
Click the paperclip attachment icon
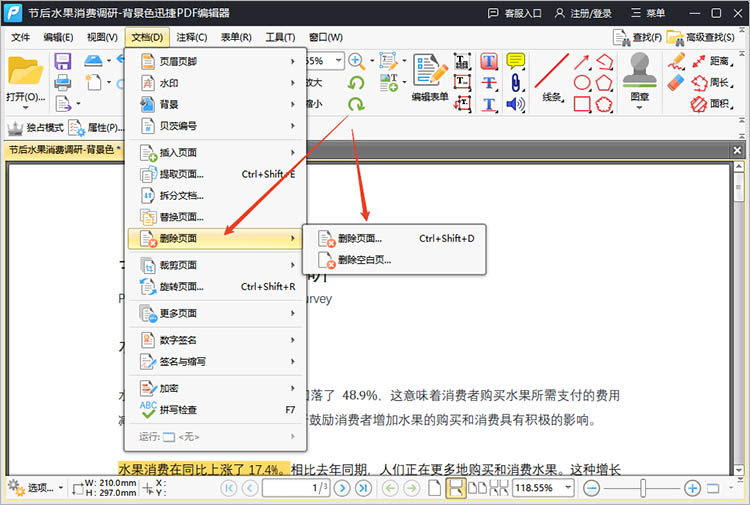pyautogui.click(x=515, y=82)
